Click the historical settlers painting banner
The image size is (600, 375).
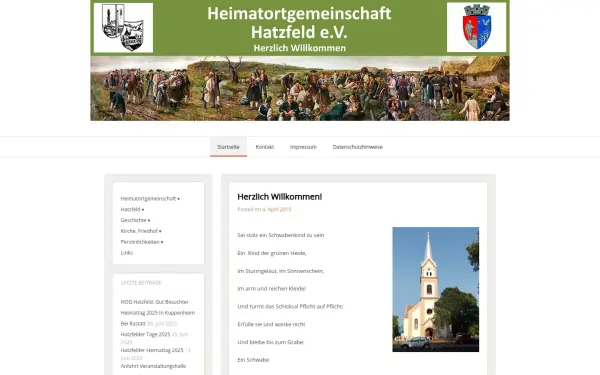pos(300,88)
